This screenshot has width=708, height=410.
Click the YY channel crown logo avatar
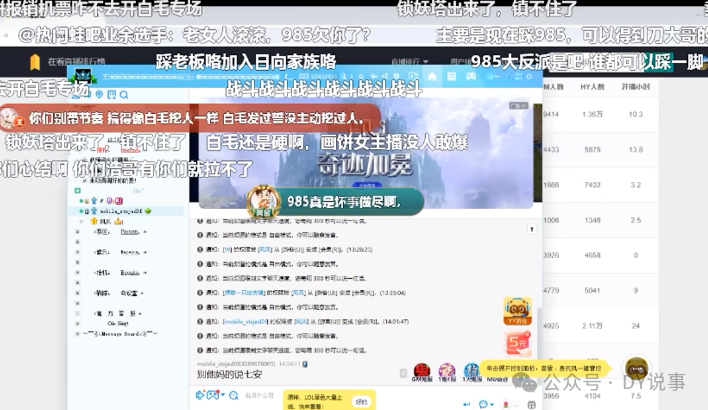point(83,75)
